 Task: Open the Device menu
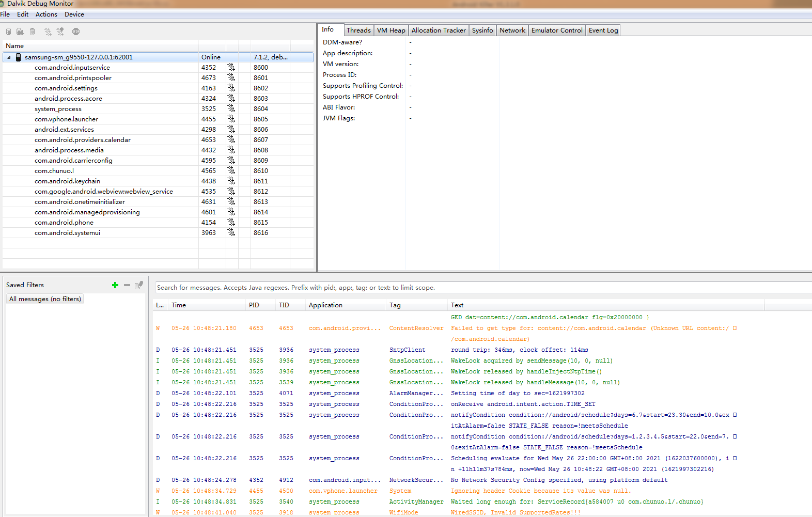point(74,14)
